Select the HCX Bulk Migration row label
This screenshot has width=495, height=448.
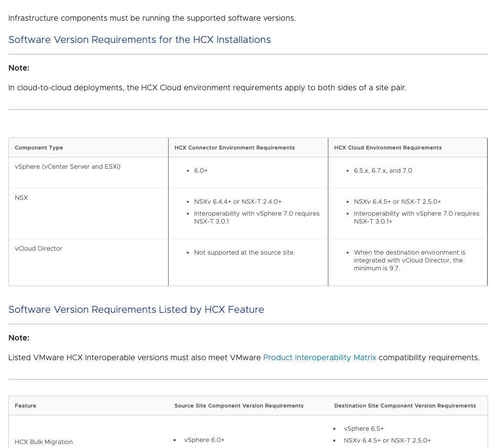coord(44,442)
